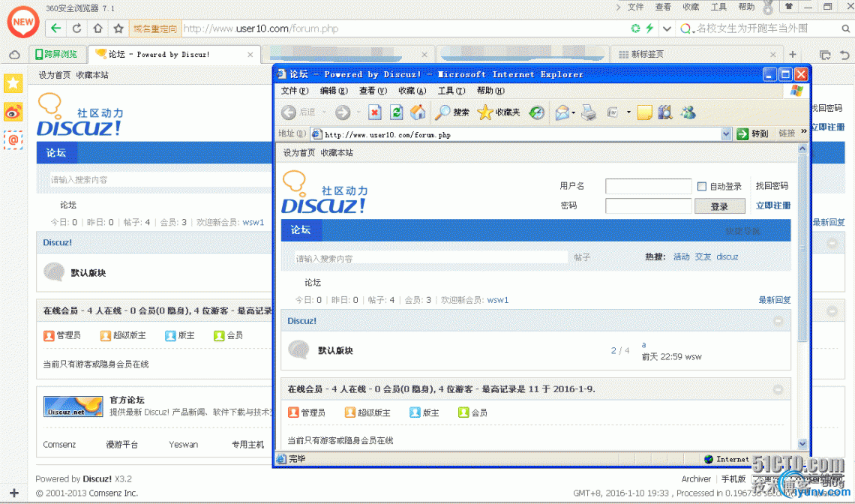Open the 最新回复 link in IE
The image size is (855, 504).
pos(775,300)
